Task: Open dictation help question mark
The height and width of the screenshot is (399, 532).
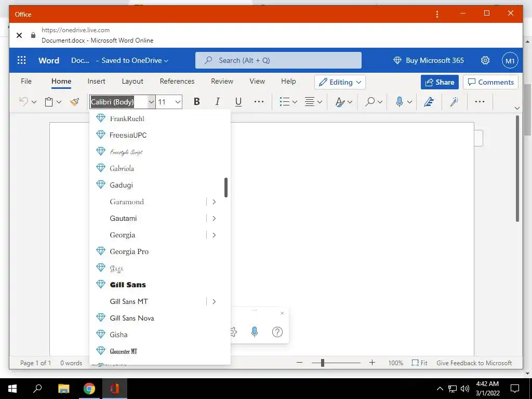Action: (277, 332)
